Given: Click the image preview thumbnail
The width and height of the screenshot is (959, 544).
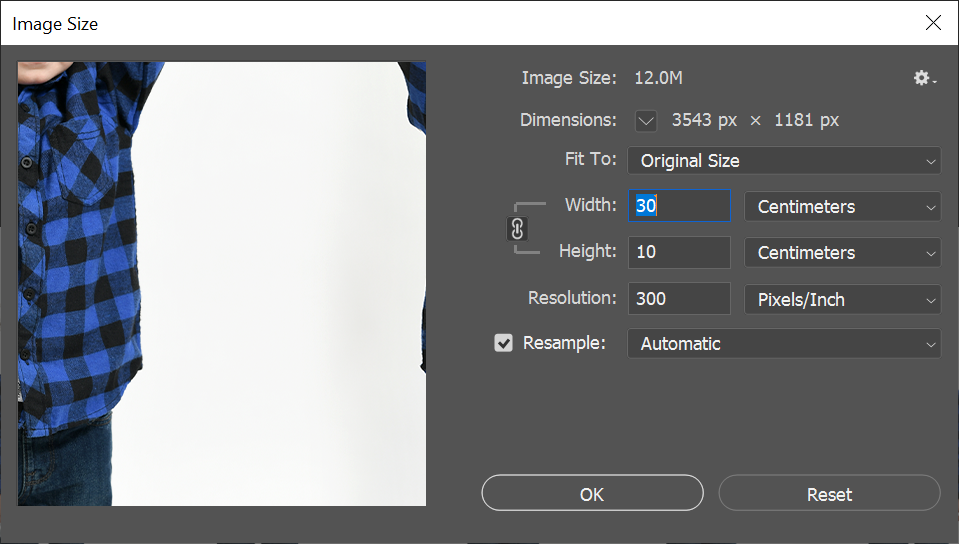Looking at the screenshot, I should tap(222, 284).
